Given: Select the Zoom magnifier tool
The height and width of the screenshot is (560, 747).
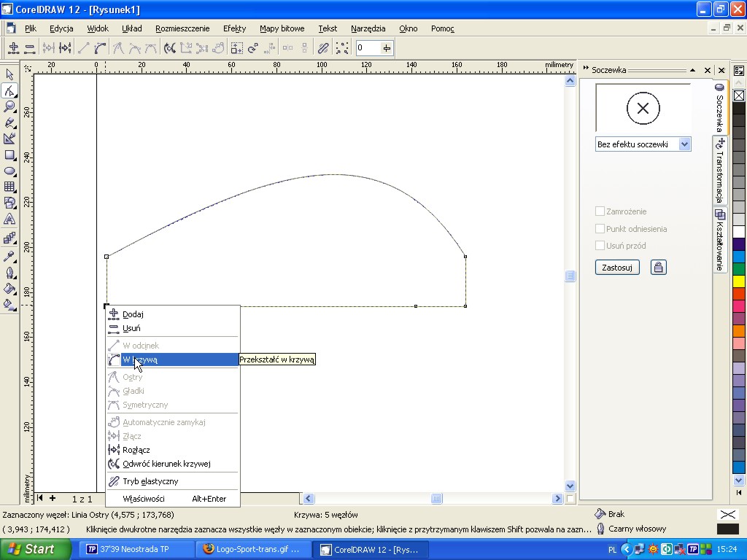Looking at the screenshot, I should click(9, 106).
